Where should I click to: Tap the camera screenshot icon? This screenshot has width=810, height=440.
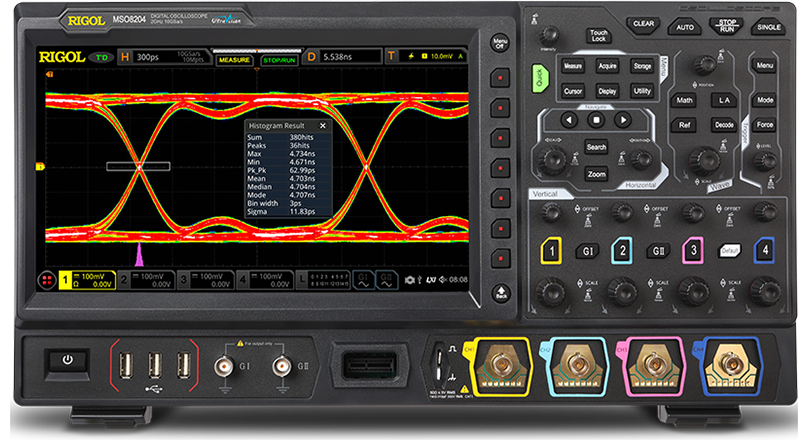point(407,280)
